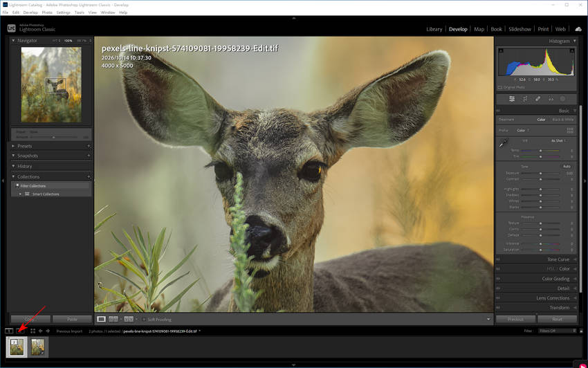588x368 pixels.
Task: Open Before/After view options arrow
Action: (x=136, y=320)
